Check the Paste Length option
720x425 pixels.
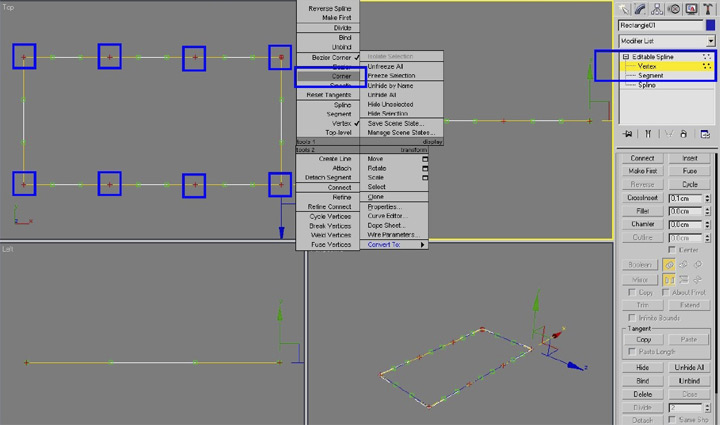click(x=630, y=352)
